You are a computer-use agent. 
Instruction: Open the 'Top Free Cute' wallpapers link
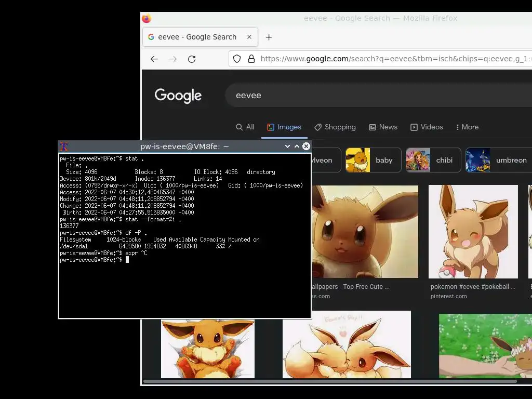[x=351, y=287]
